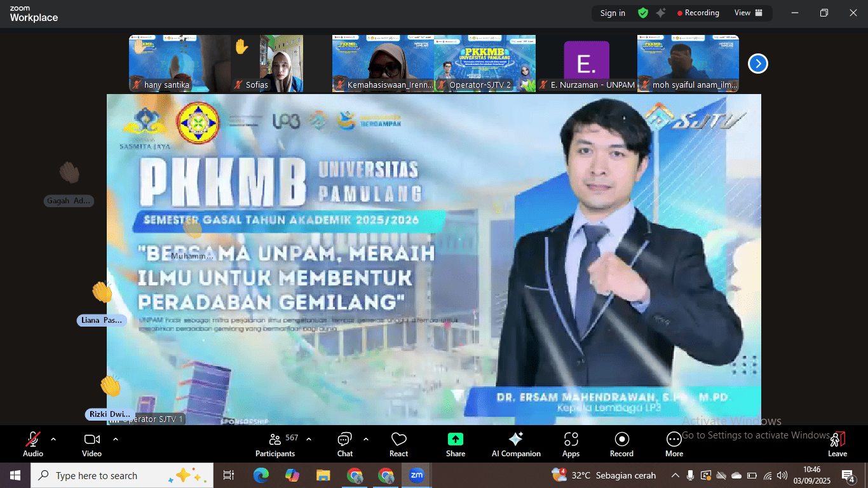Open first Chrome icon in taskbar
The height and width of the screenshot is (488, 868).
[x=355, y=475]
